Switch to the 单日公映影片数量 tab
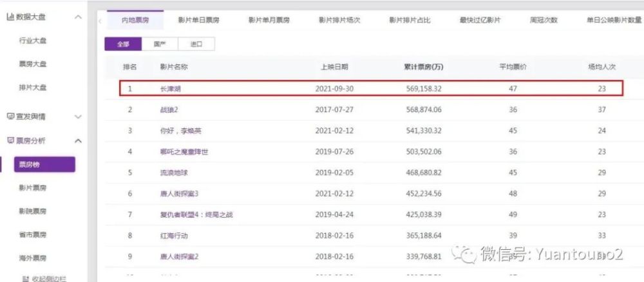The width and height of the screenshot is (644, 282). coord(614,20)
